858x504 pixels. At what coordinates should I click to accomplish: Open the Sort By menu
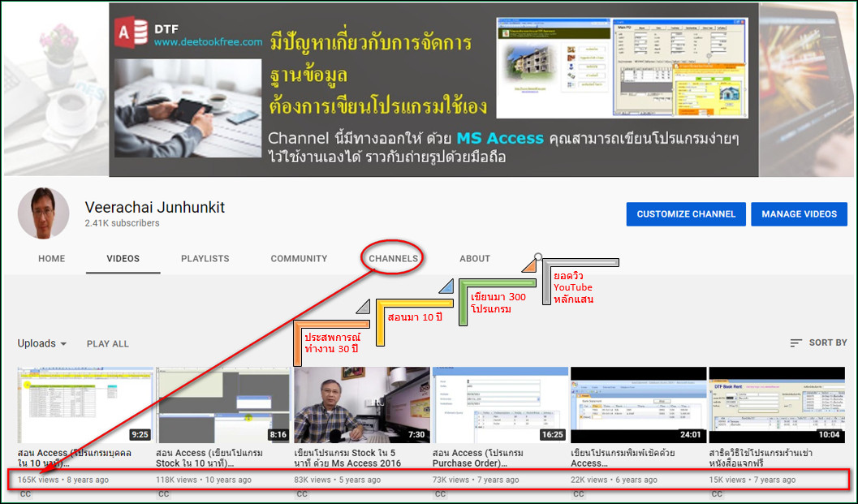click(818, 342)
